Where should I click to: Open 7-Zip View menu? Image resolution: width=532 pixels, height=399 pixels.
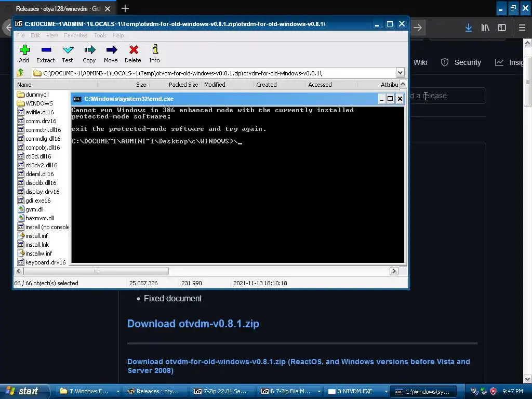(52, 35)
